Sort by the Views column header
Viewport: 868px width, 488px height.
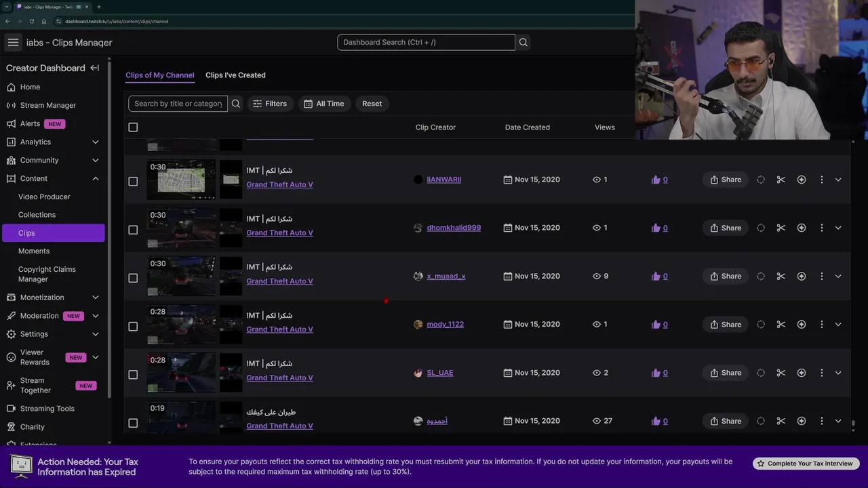click(x=604, y=127)
